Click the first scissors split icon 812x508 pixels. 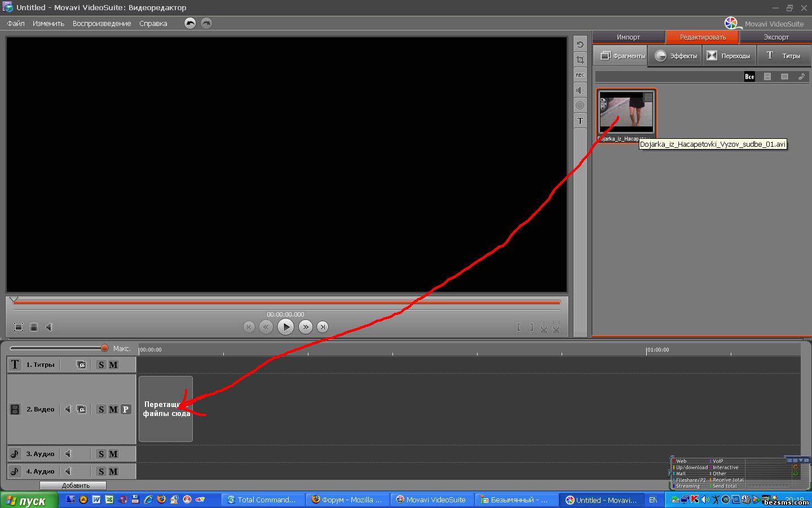point(544,327)
